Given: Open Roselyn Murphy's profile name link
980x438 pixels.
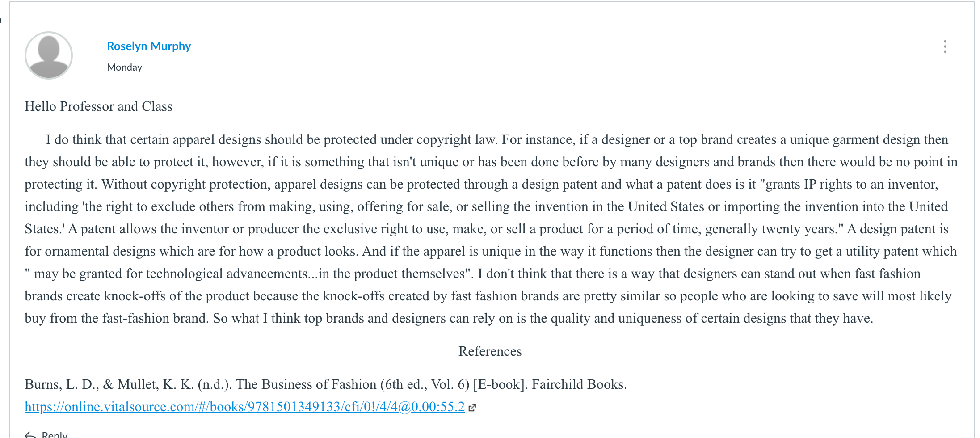Looking at the screenshot, I should [149, 46].
